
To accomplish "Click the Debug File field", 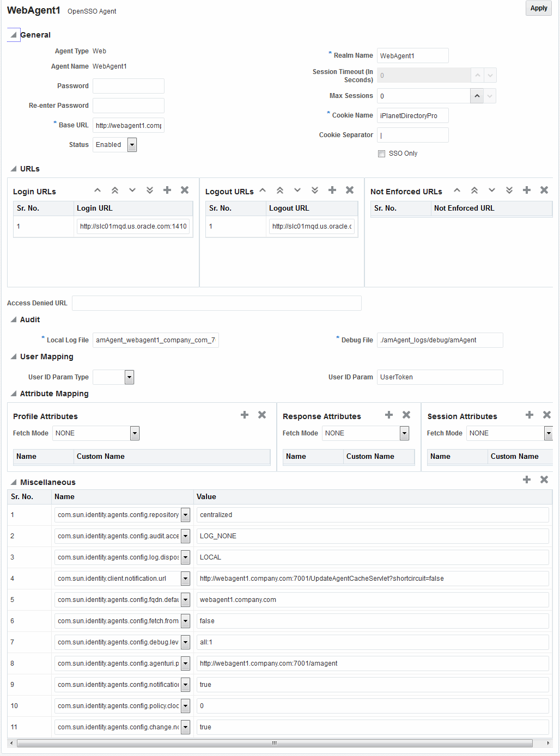I will point(440,340).
